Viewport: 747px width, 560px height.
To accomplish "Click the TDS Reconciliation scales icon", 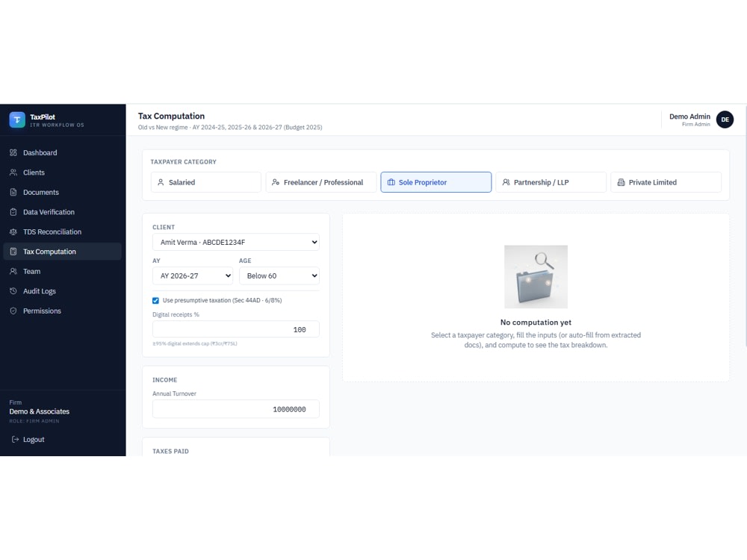I will (13, 232).
